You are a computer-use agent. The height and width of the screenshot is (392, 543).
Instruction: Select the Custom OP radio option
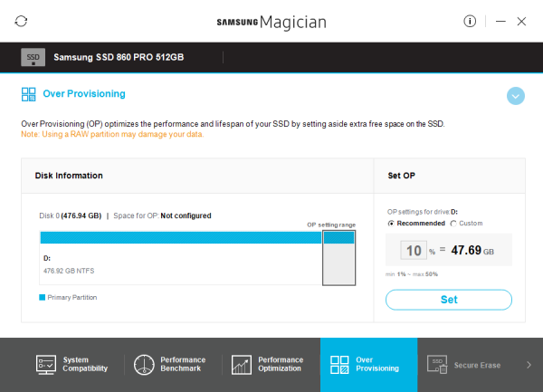pyautogui.click(x=452, y=223)
